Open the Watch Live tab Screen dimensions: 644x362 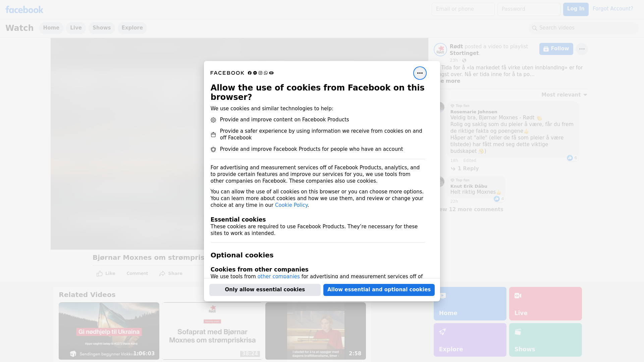(76, 28)
